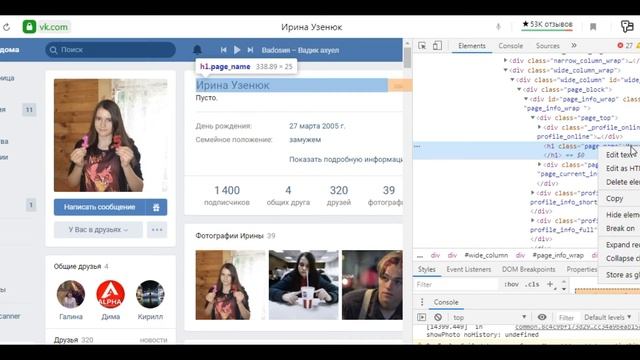Open console drawer three-dot menu
The image size is (640, 360).
click(422, 302)
